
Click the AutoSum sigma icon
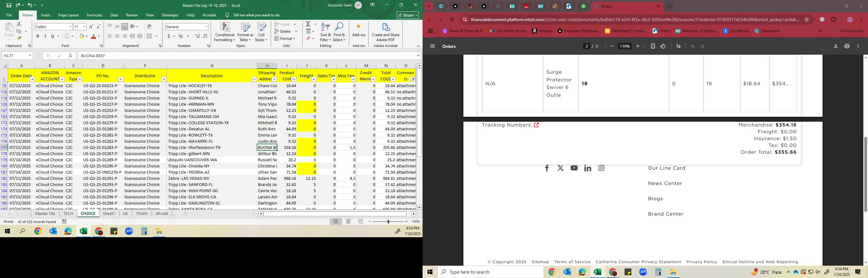click(308, 24)
